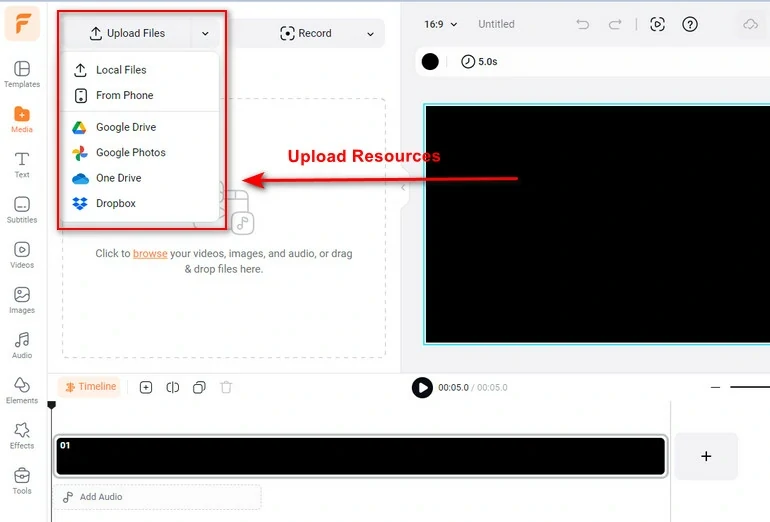This screenshot has width=770, height=522.
Task: Choose Local Files from upload menu
Action: pos(140,70)
